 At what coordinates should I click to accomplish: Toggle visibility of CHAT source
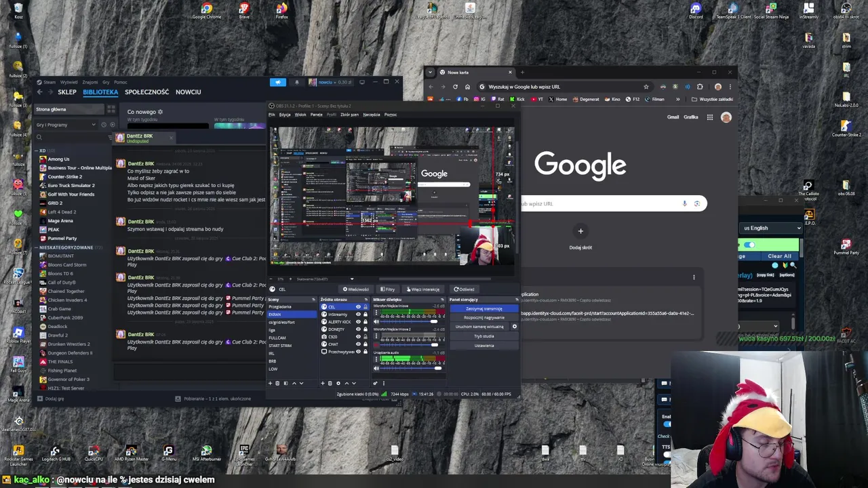358,344
